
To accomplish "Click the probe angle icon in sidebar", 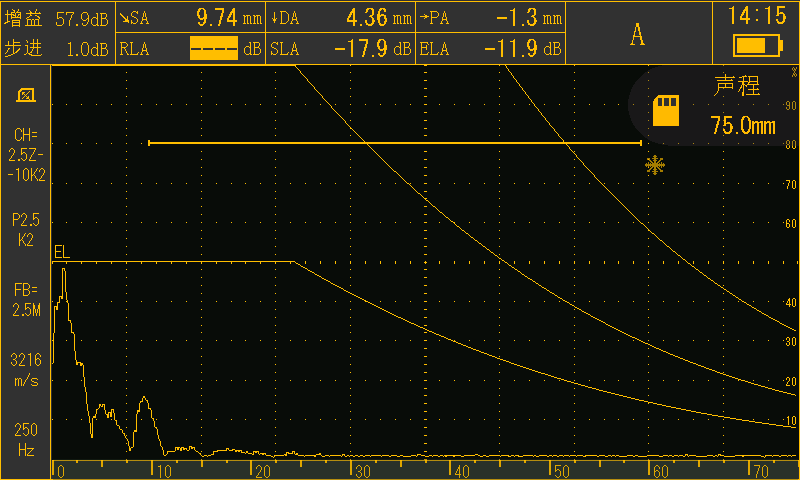I will 26,95.
